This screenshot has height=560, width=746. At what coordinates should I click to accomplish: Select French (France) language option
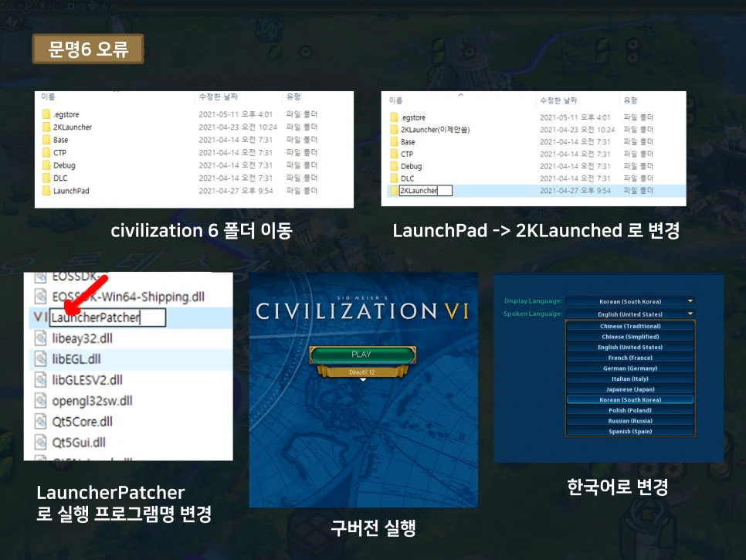coord(630,358)
